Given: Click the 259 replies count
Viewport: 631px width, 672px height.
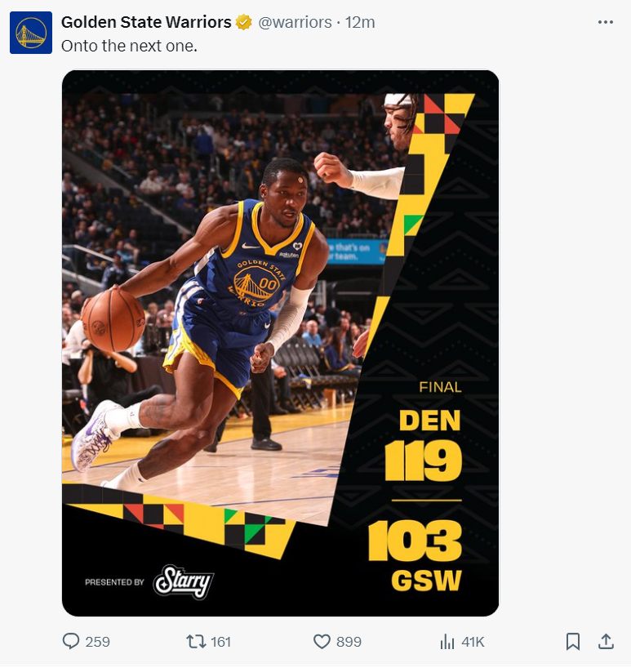Looking at the screenshot, I should pos(98,642).
